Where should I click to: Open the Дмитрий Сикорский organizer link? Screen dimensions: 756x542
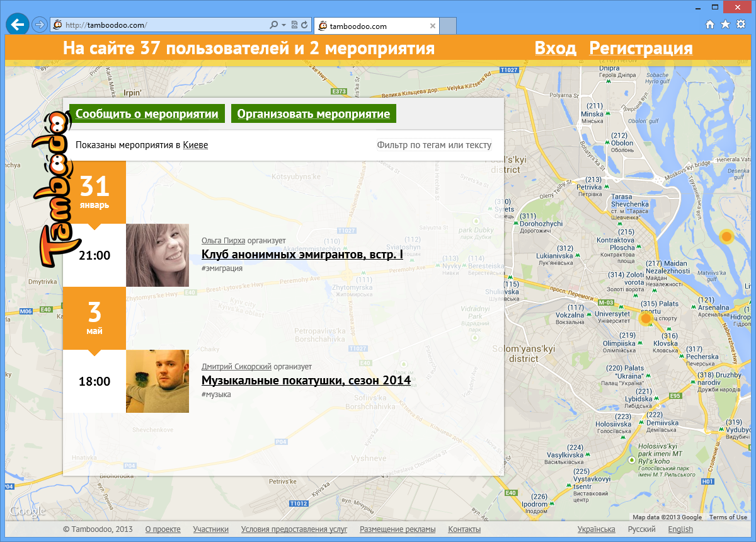[236, 367]
